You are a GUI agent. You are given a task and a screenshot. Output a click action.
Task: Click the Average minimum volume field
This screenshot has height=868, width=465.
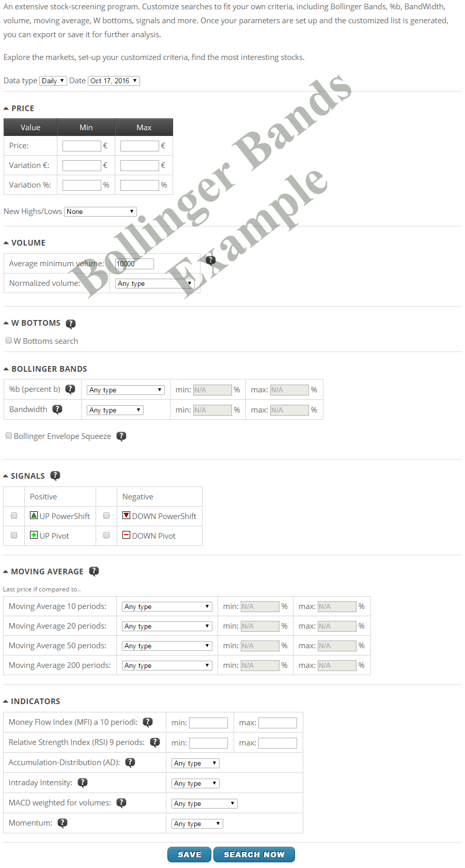pyautogui.click(x=134, y=264)
